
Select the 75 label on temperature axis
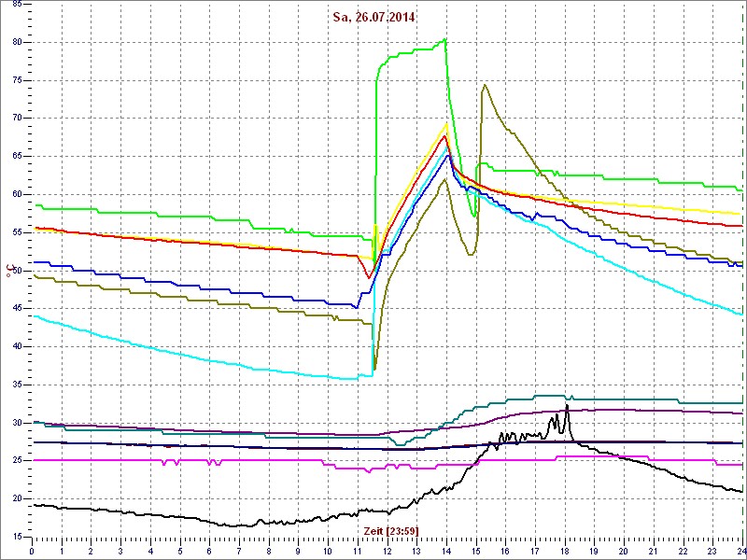point(15,80)
